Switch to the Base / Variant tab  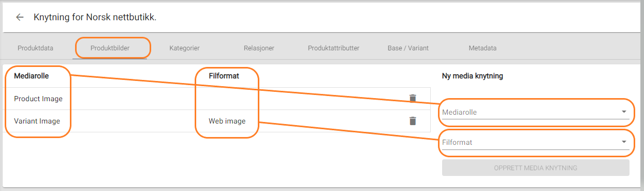pos(408,48)
